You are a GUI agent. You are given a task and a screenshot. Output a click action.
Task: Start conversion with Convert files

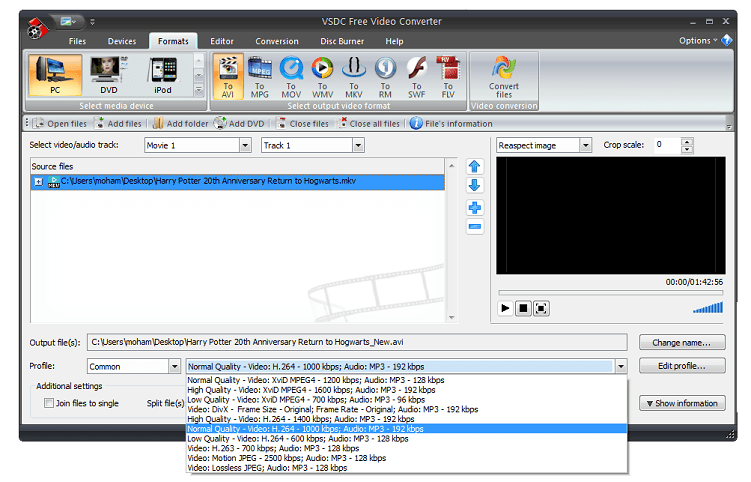coord(504,77)
